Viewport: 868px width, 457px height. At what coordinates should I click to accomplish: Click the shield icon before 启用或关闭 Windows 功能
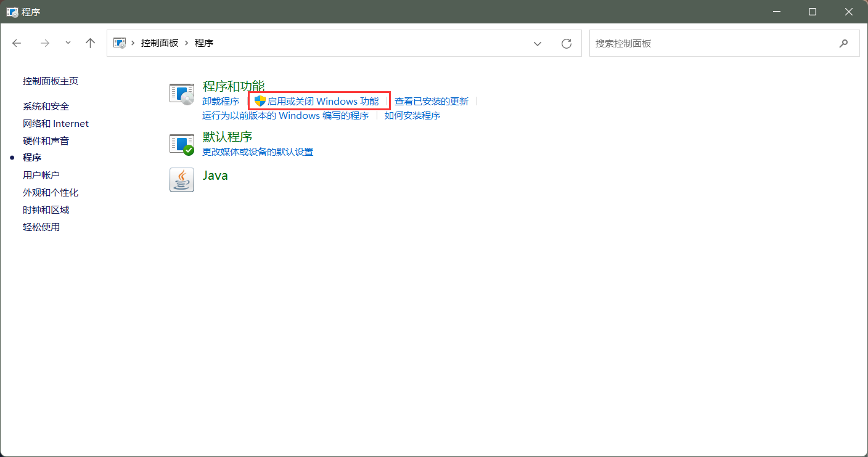pyautogui.click(x=260, y=101)
